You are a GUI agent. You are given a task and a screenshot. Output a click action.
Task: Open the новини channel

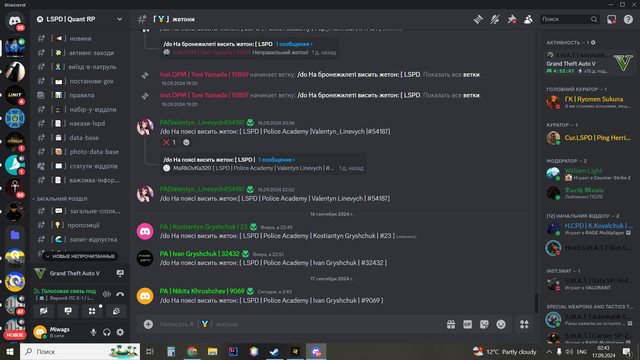[x=80, y=38]
